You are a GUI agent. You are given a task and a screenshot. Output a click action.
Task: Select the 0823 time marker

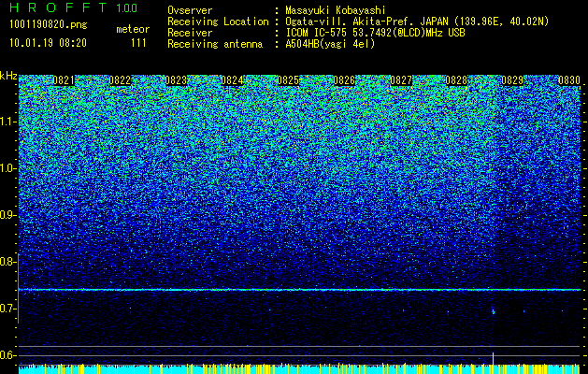[x=176, y=80]
